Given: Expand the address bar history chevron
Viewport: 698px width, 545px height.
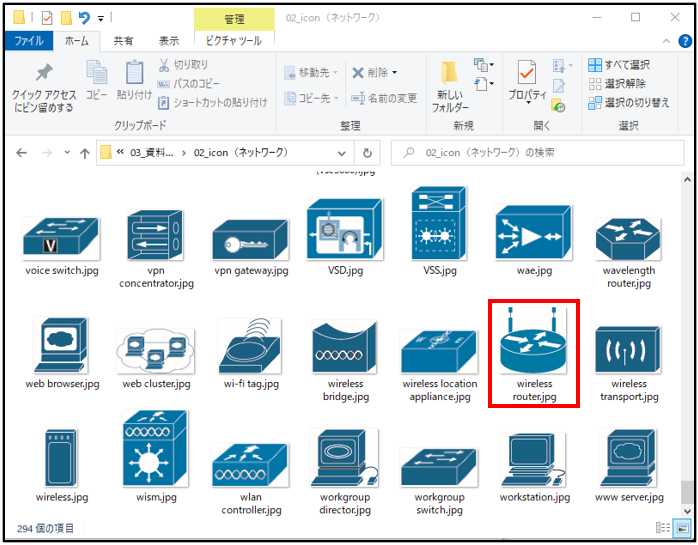Looking at the screenshot, I should click(341, 154).
